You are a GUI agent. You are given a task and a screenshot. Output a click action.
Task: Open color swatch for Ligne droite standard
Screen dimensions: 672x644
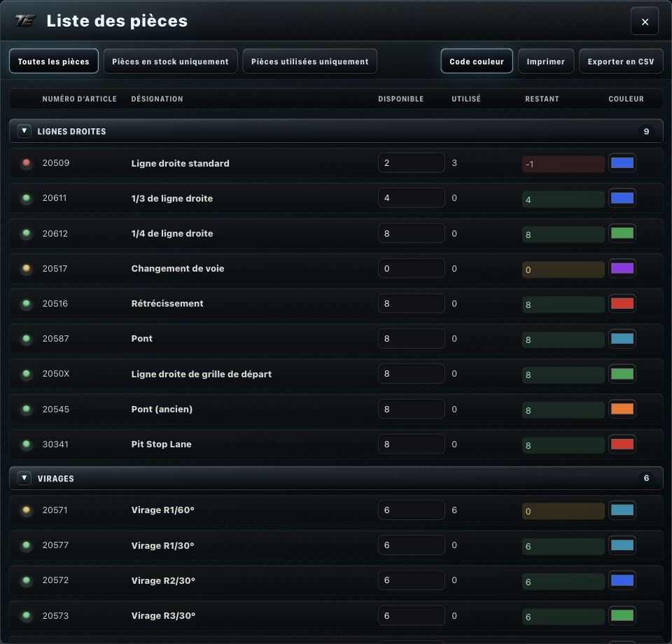point(622,163)
